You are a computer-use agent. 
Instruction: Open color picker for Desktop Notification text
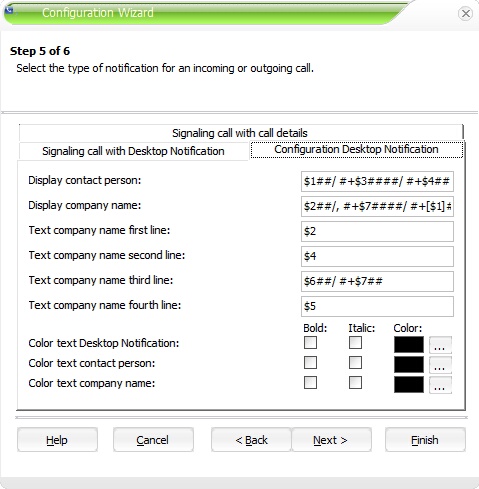[440, 345]
